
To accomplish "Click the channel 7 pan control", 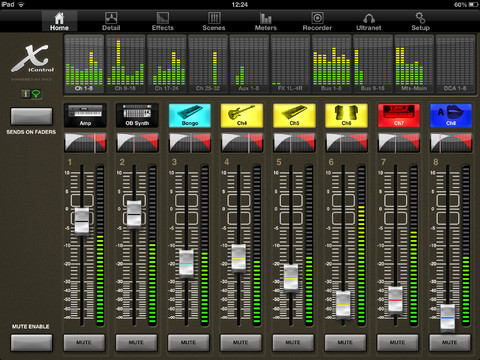I will tap(399, 143).
